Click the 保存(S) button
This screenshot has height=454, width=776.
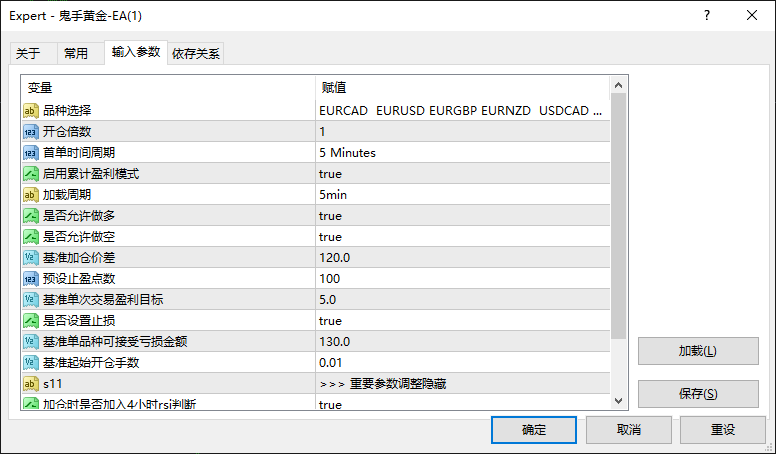(698, 394)
